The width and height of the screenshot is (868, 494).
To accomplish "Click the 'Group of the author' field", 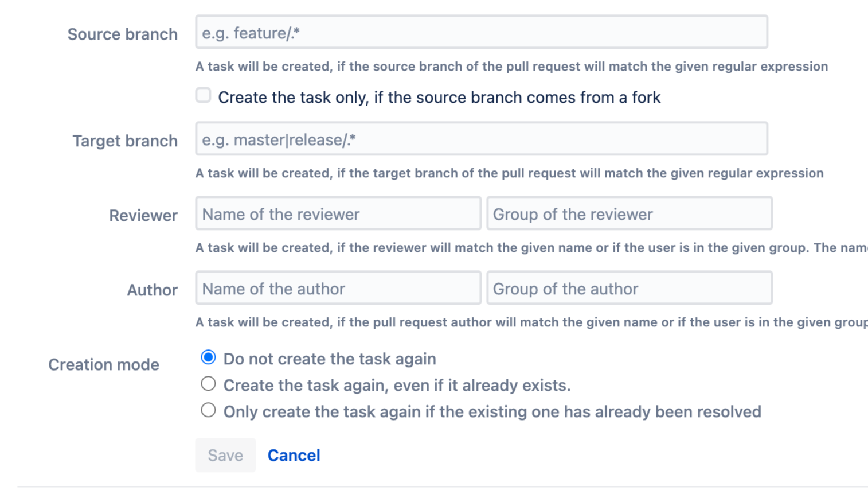I will pos(629,289).
